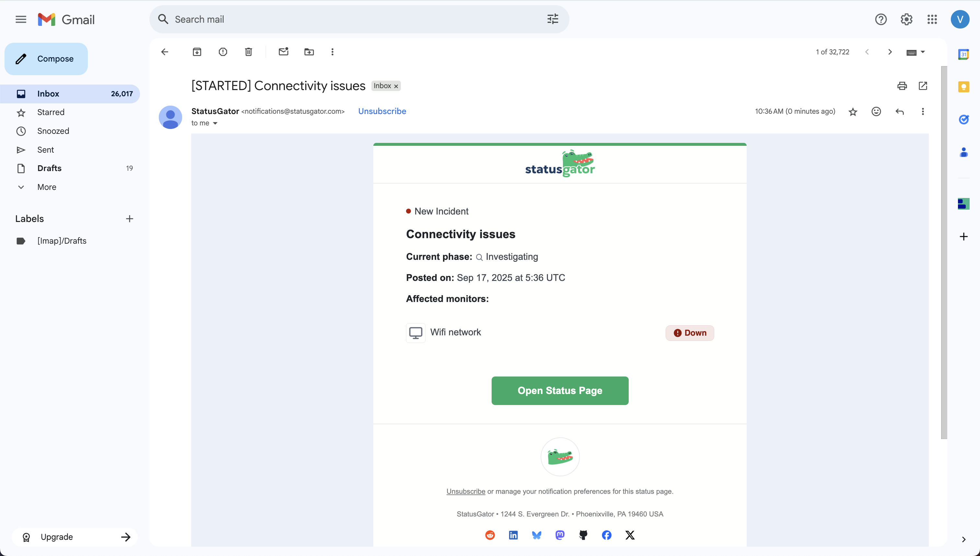Delete the email with trash icon

click(x=248, y=52)
